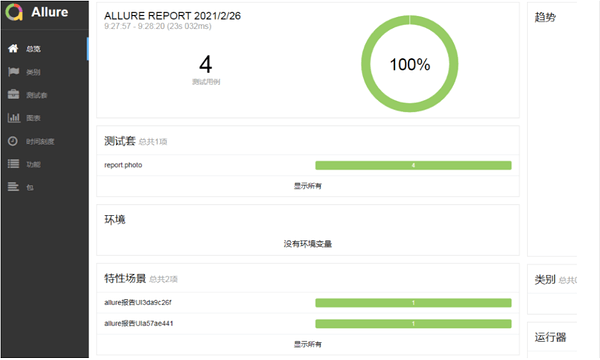The height and width of the screenshot is (360, 600).
Task: Open feature allure报告UI3da9c26f
Action: pyautogui.click(x=138, y=303)
